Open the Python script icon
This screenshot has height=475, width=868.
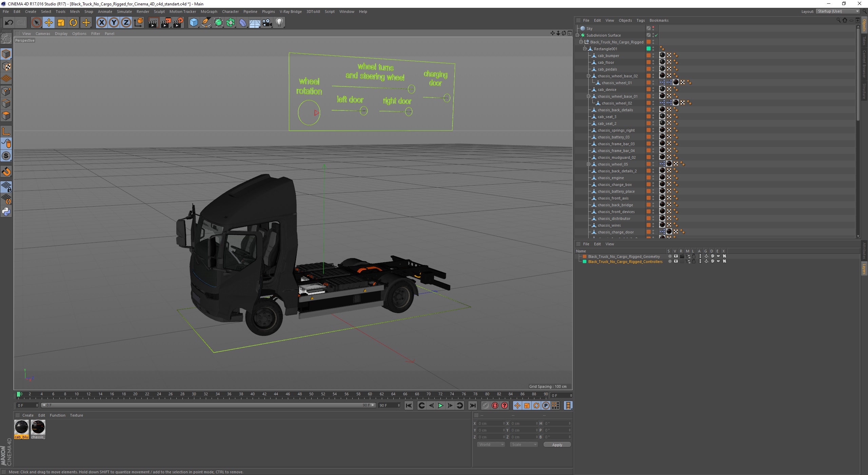[6, 212]
